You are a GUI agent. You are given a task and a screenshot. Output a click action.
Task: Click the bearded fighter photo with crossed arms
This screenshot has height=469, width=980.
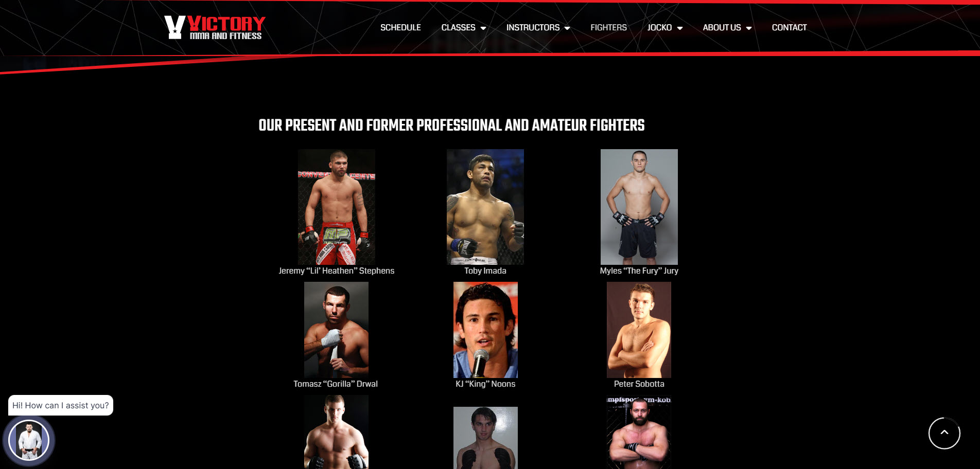[x=639, y=432]
